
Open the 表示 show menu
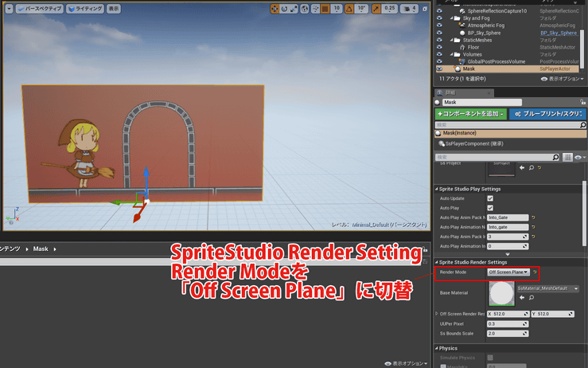click(114, 8)
